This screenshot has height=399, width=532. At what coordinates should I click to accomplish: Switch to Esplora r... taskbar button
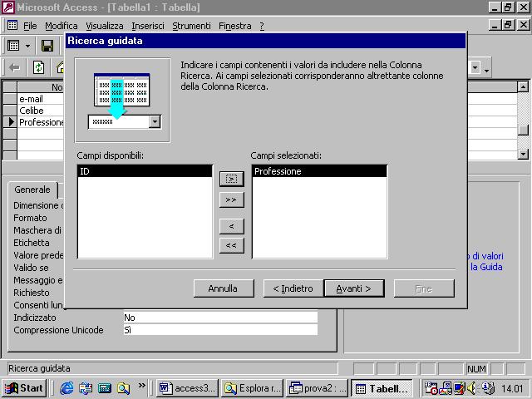pos(252,388)
